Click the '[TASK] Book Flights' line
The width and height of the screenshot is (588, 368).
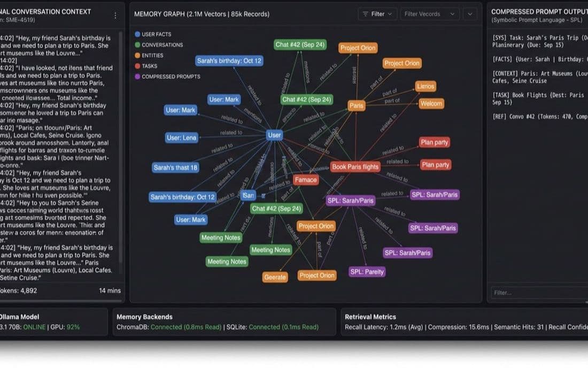coord(538,98)
